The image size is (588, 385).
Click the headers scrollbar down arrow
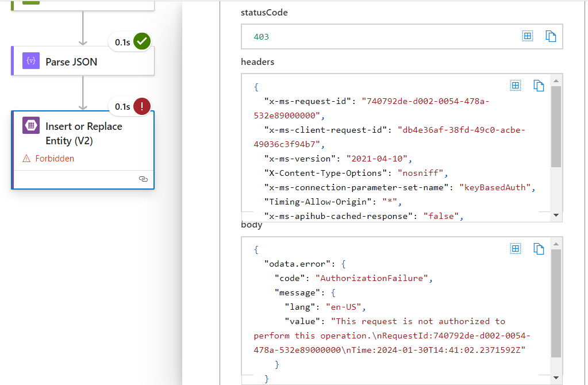[556, 215]
